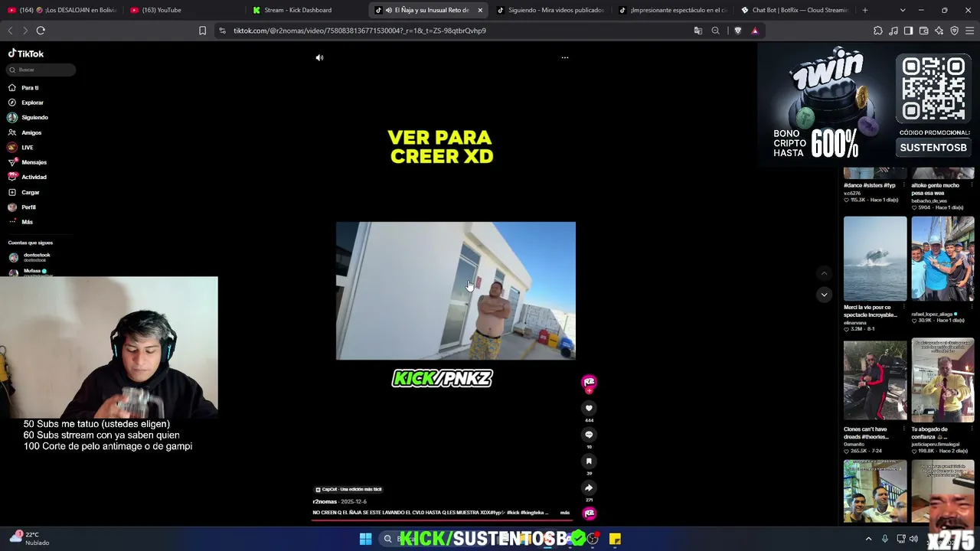Open "Clones can't have dreads" video thumbnail
The height and width of the screenshot is (551, 980).
pyautogui.click(x=875, y=380)
